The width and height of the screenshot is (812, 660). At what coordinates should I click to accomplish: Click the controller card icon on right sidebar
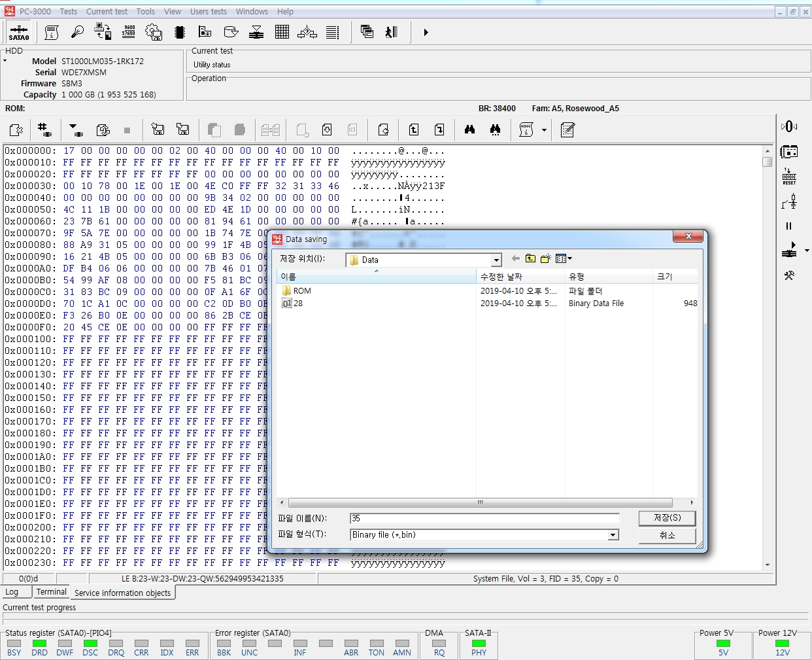coord(789,152)
